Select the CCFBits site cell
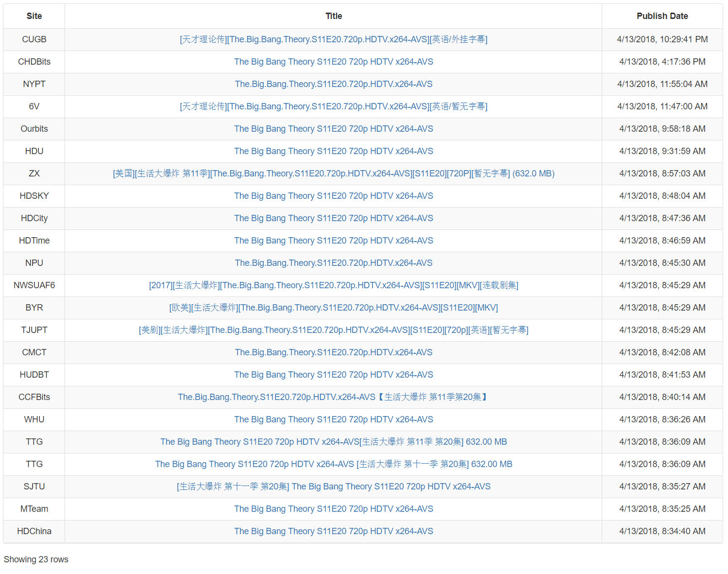Viewport: 728px width, 574px height. tap(34, 397)
